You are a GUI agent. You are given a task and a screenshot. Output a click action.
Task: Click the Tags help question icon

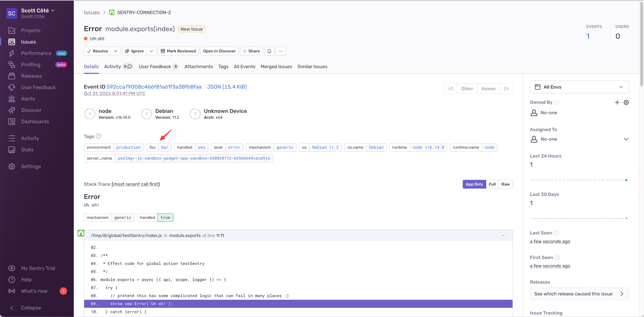point(98,136)
